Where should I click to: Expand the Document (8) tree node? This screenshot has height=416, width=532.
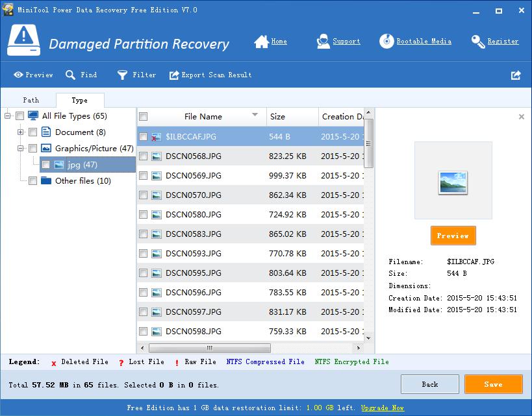[21, 132]
